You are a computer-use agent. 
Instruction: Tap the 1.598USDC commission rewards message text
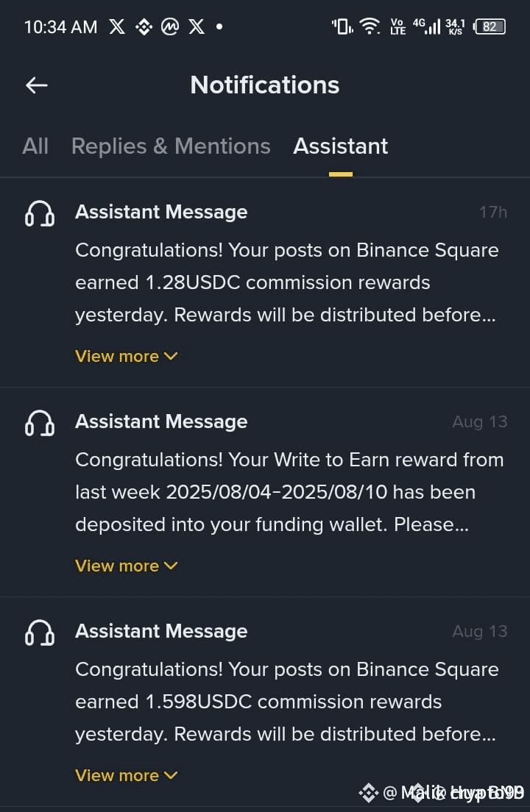pyautogui.click(x=287, y=702)
